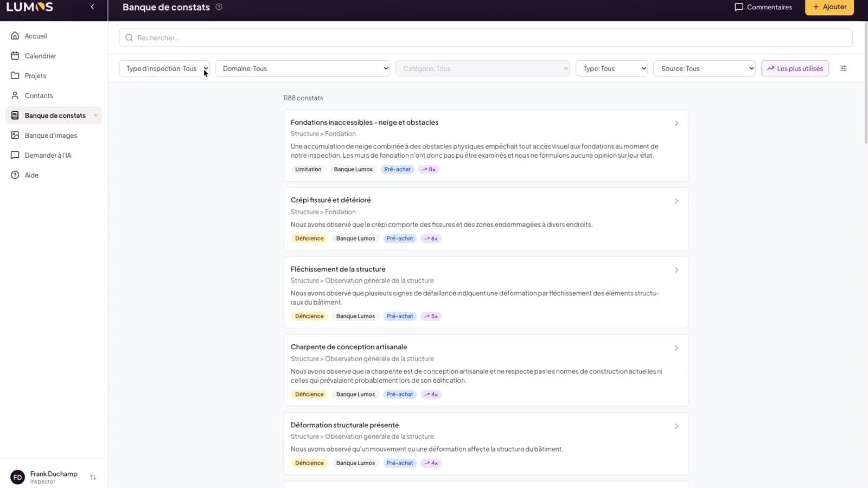Click Déficience tag on Crépi fissuré card
The image size is (868, 488).
pyautogui.click(x=309, y=239)
